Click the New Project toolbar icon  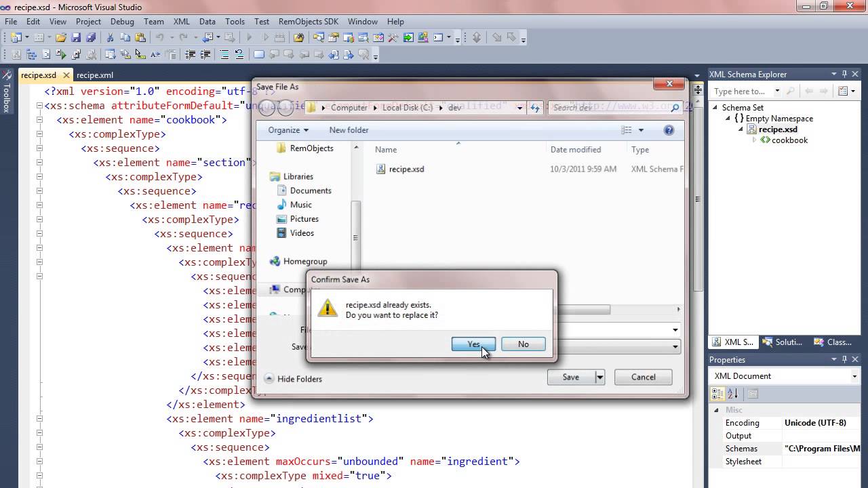[16, 38]
